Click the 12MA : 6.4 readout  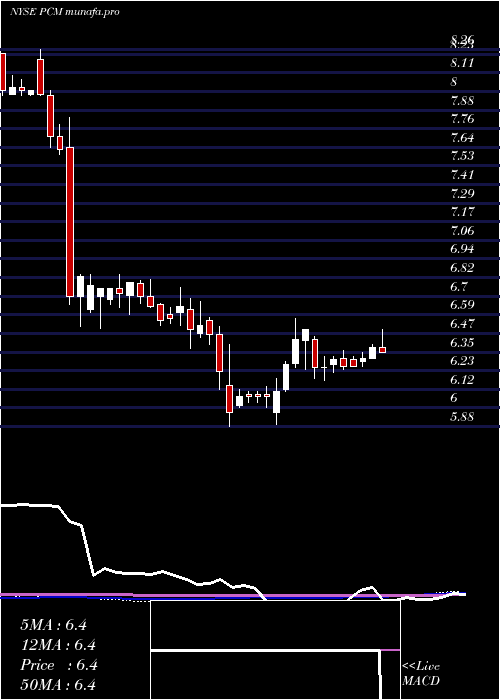pos(58,645)
